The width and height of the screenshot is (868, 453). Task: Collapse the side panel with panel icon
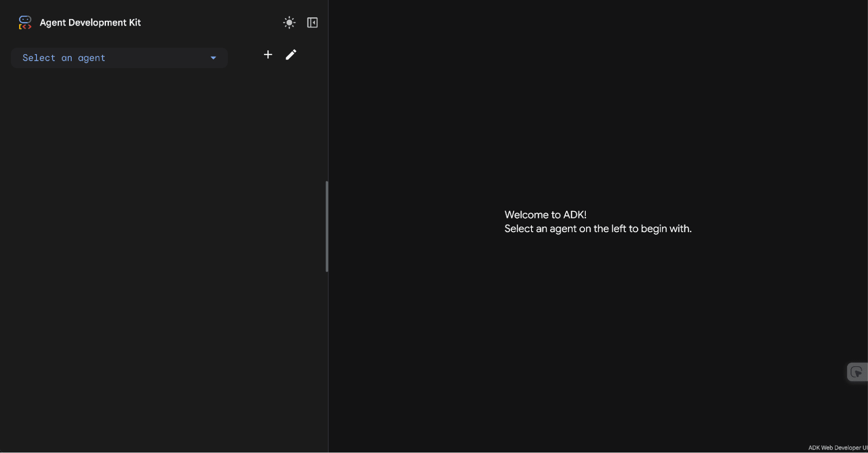coord(312,23)
